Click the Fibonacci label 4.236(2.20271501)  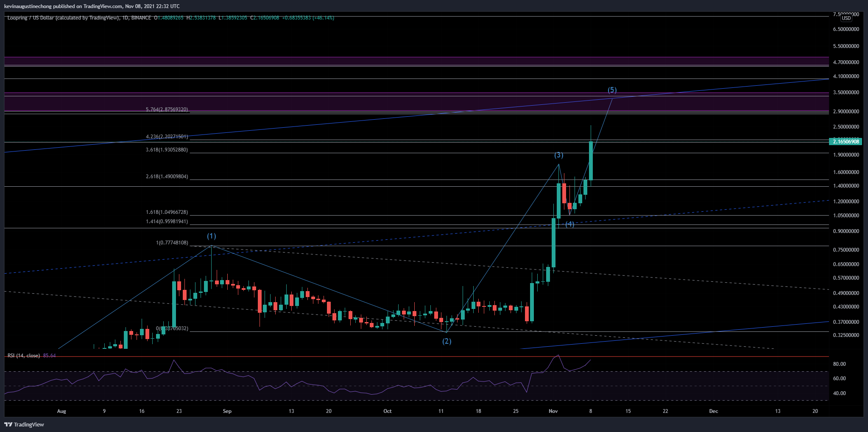coord(167,137)
